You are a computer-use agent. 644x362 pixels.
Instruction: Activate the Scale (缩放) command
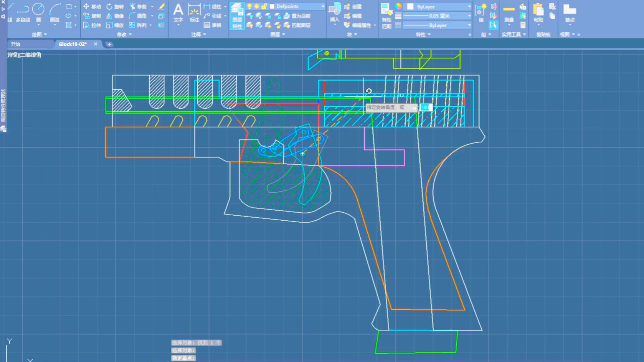[x=115, y=25]
